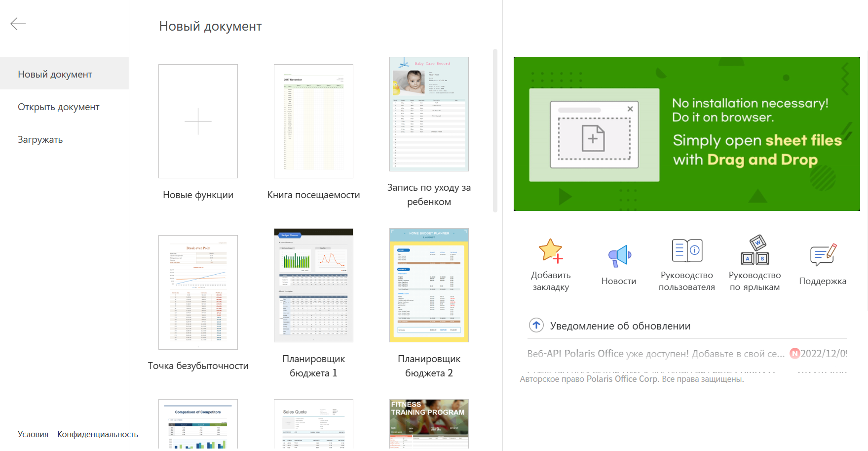Open the baby care record template thumbnail

(429, 114)
